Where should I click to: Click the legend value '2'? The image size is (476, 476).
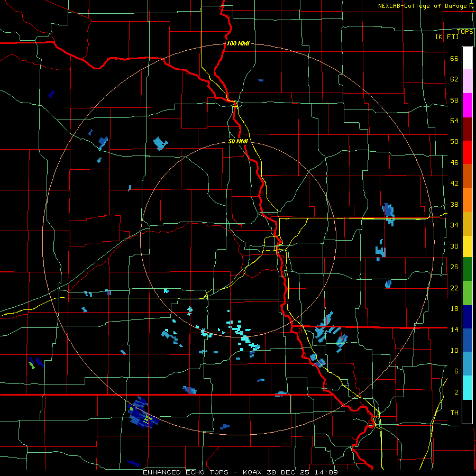456,392
